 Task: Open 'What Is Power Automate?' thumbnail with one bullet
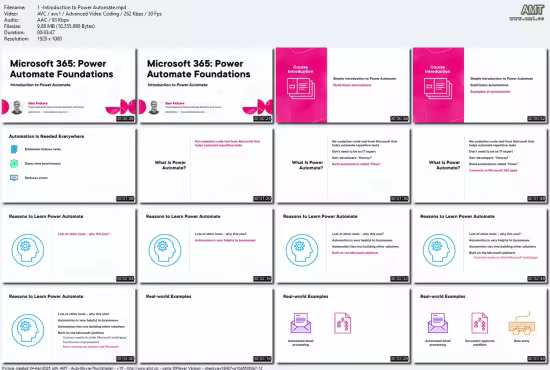(x=206, y=166)
